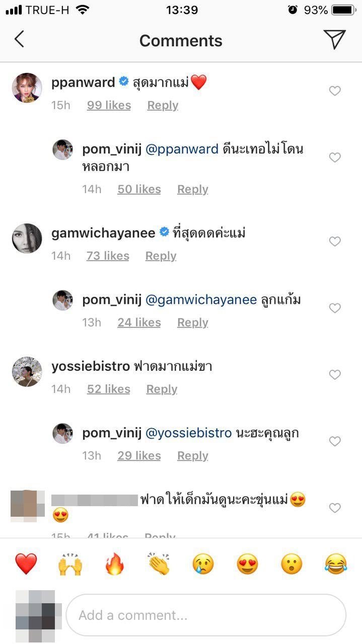The height and width of the screenshot is (644, 362).
Task: Insert the crying face emoji reaction
Action: pos(203,564)
